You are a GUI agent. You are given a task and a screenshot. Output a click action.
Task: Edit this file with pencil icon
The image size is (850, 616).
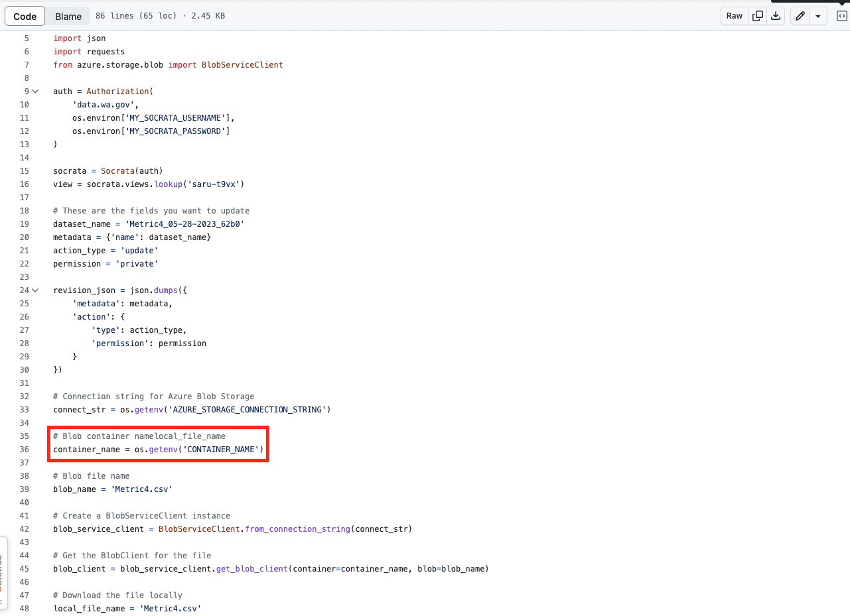pyautogui.click(x=800, y=16)
